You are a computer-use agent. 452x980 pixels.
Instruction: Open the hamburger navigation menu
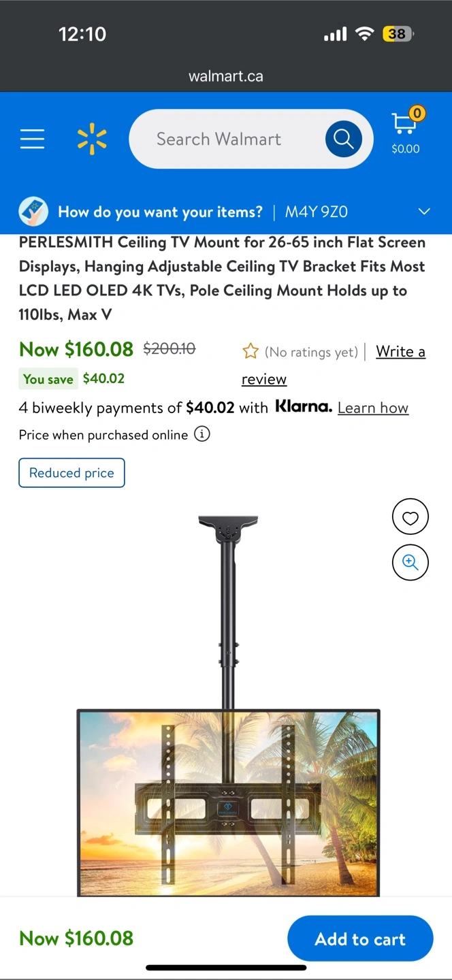point(32,139)
